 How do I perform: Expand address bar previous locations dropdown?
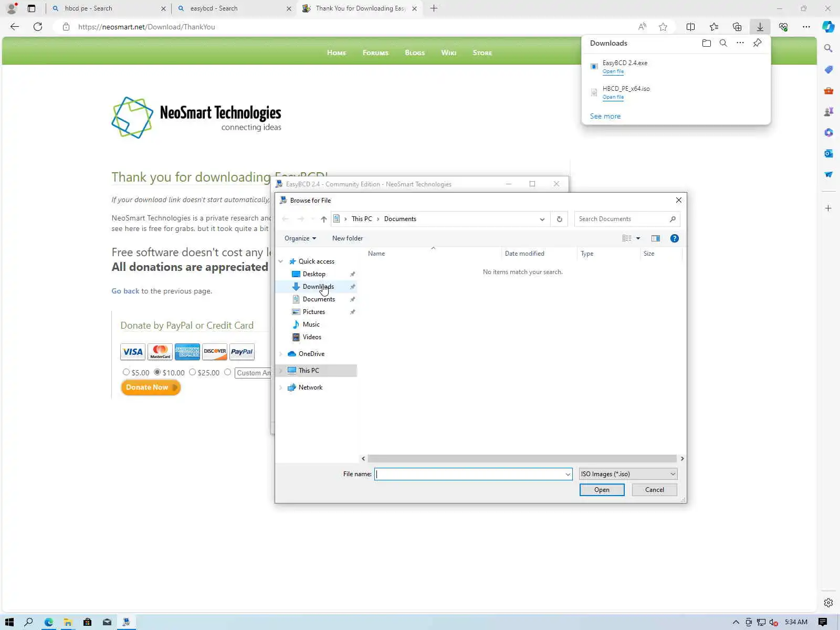(542, 219)
